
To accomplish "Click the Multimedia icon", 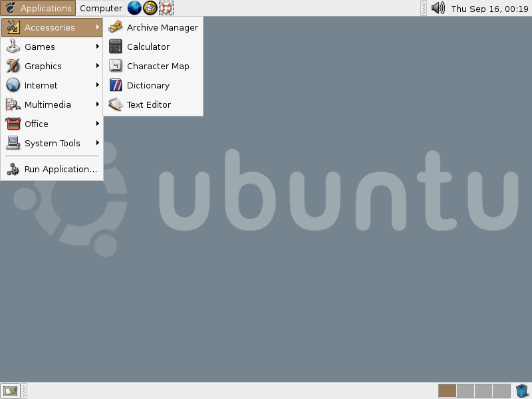I will pyautogui.click(x=13, y=104).
